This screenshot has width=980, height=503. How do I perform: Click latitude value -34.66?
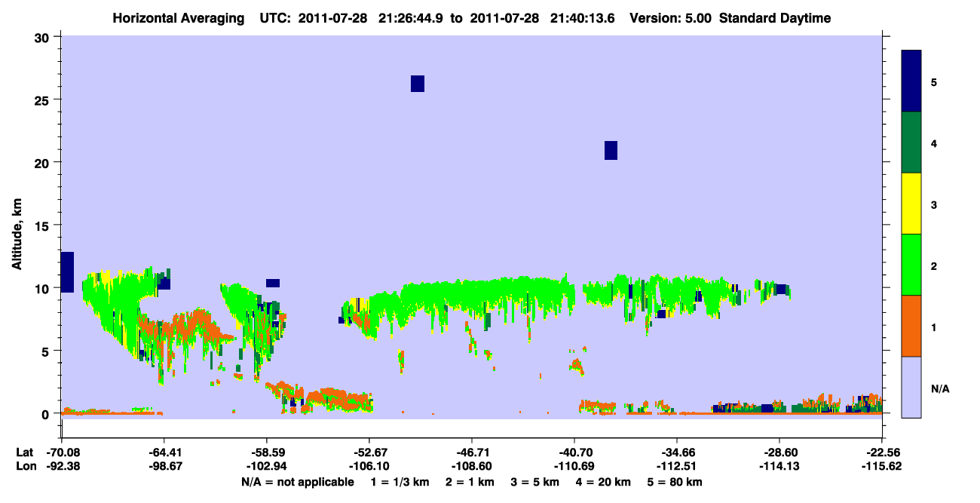tap(677, 452)
